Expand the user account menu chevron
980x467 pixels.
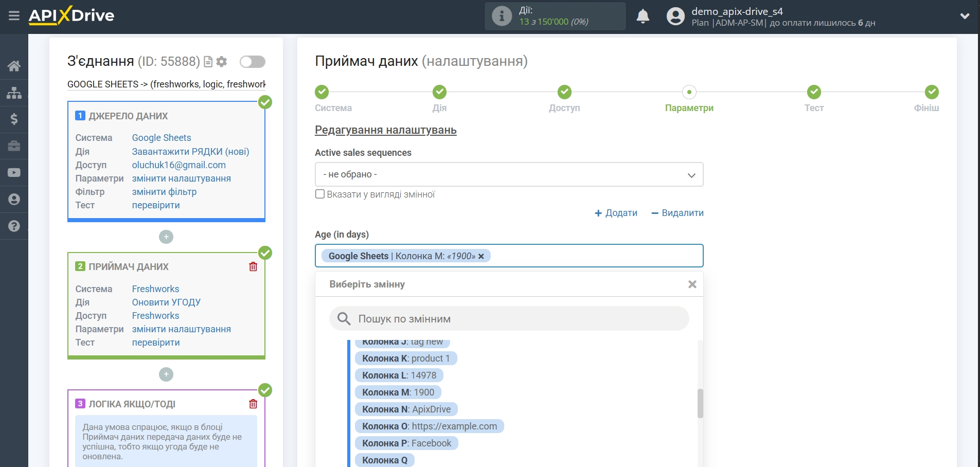tap(965, 16)
